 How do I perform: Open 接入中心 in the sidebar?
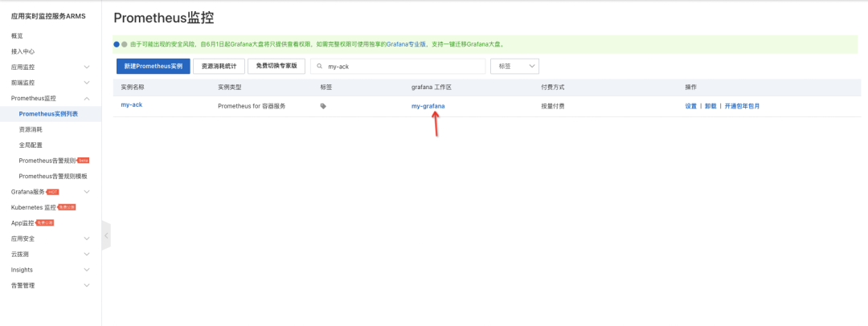click(23, 51)
